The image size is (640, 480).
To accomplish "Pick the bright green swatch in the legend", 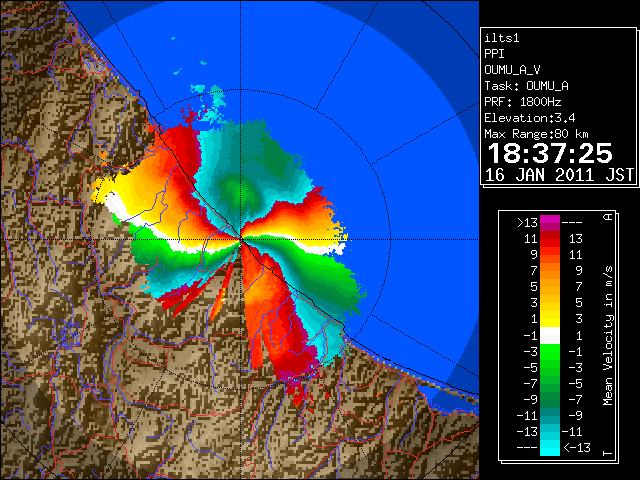I will tap(550, 352).
